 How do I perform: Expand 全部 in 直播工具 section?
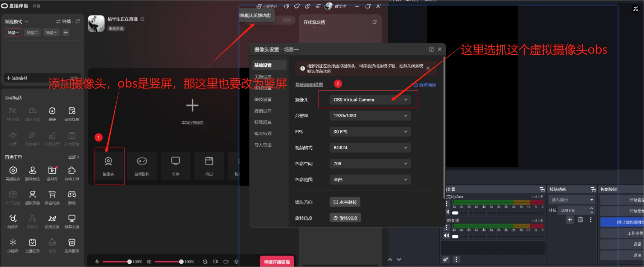point(74,157)
